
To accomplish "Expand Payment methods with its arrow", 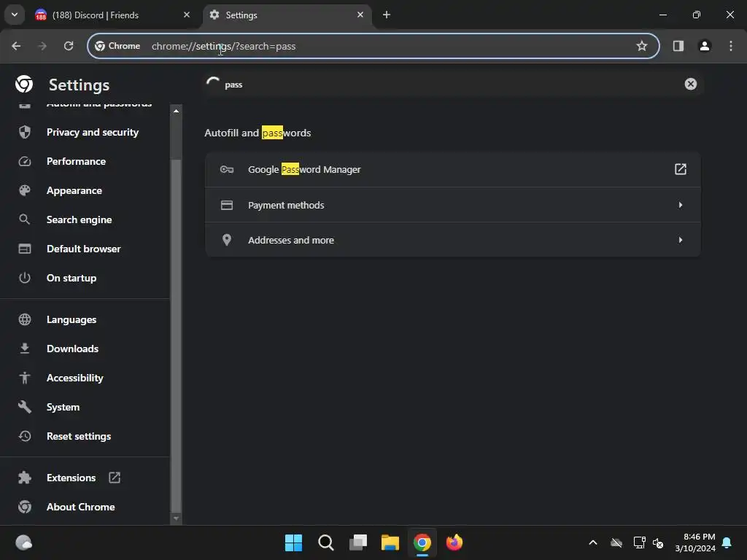I will [x=681, y=205].
